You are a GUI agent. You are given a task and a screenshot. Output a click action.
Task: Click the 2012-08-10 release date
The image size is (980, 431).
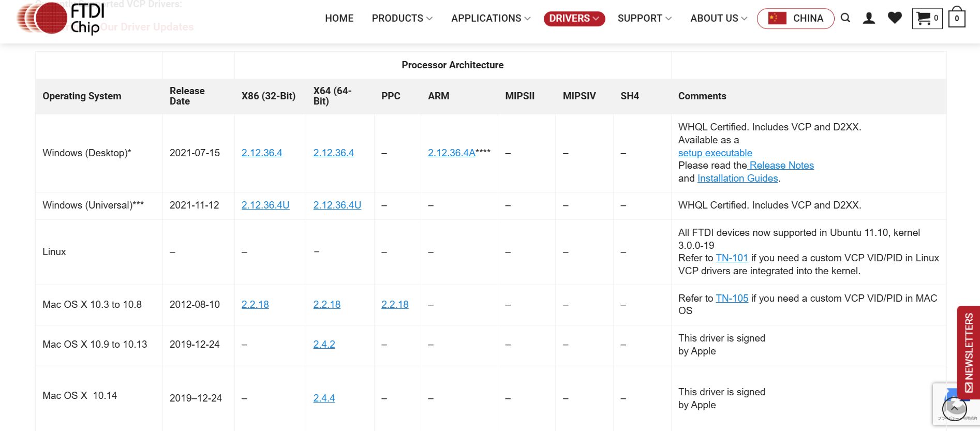195,304
